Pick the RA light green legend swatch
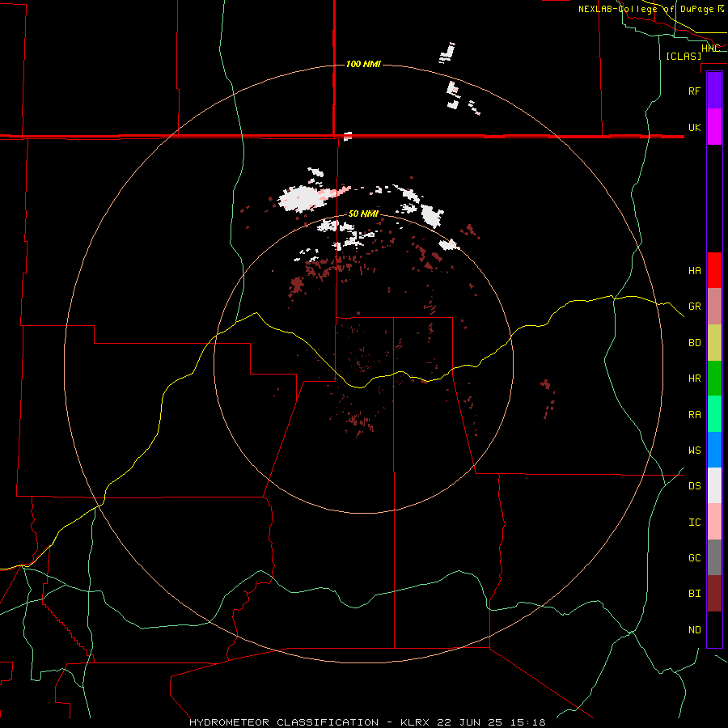Screen dimensions: 728x728 click(714, 414)
